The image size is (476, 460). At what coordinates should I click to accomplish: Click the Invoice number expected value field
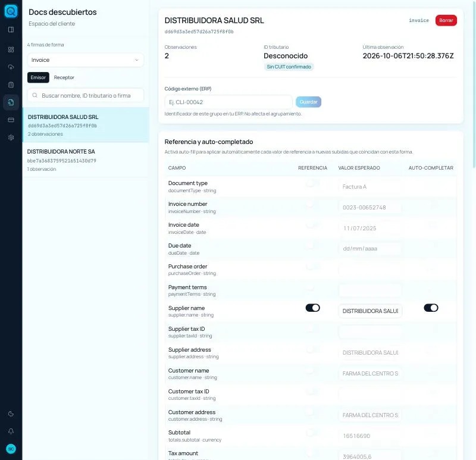pos(370,207)
